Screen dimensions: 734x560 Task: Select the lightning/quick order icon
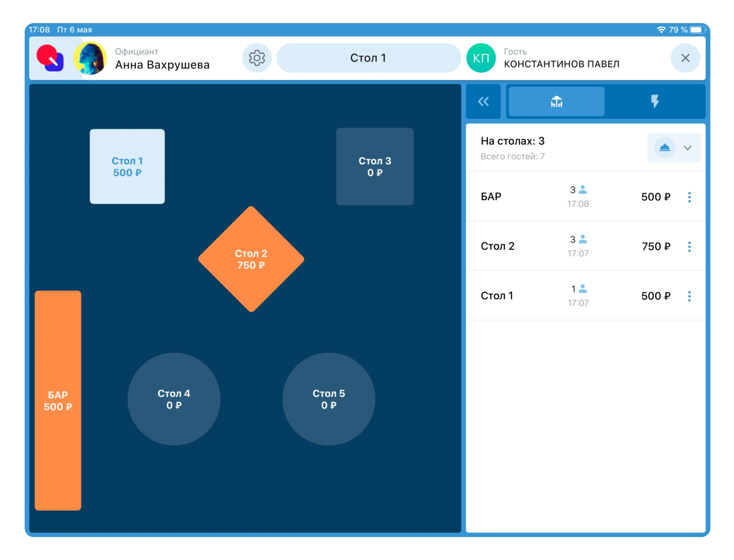coord(655,101)
